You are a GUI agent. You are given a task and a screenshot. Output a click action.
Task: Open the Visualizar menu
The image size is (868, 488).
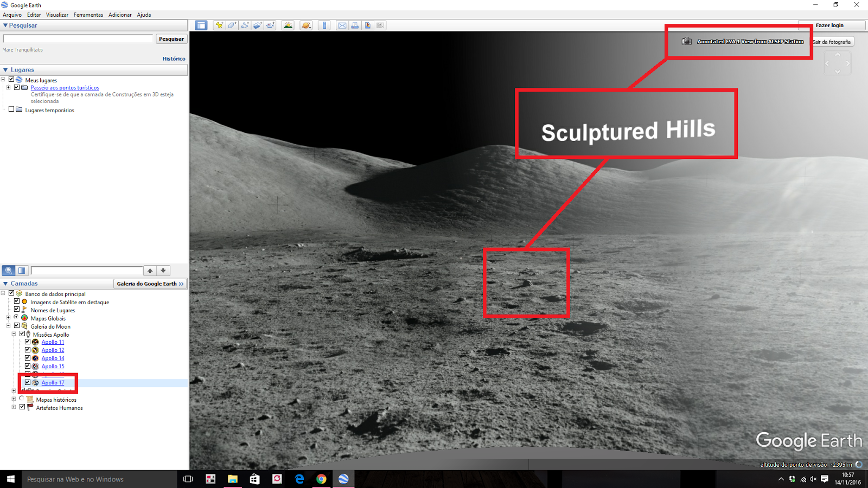click(57, 15)
